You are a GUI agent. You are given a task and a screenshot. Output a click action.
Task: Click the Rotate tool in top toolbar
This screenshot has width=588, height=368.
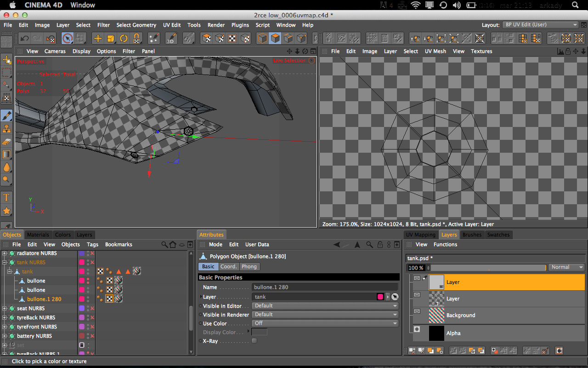tap(124, 39)
